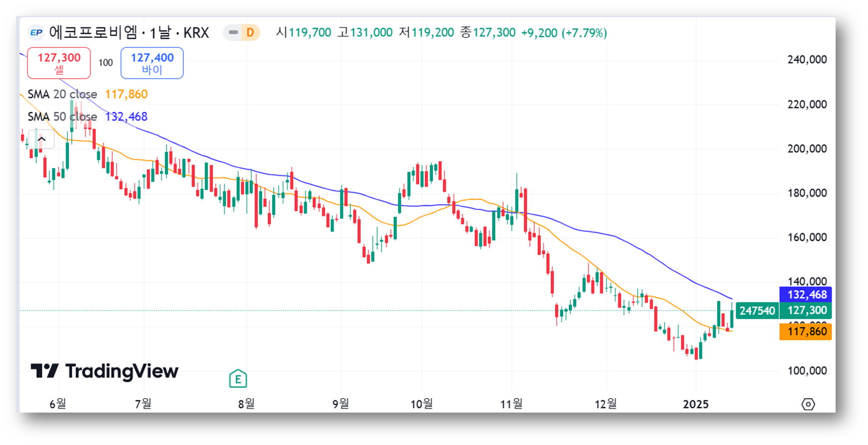Click the 10월 label on time axis
Image resolution: width=868 pixels, height=445 pixels.
[421, 404]
